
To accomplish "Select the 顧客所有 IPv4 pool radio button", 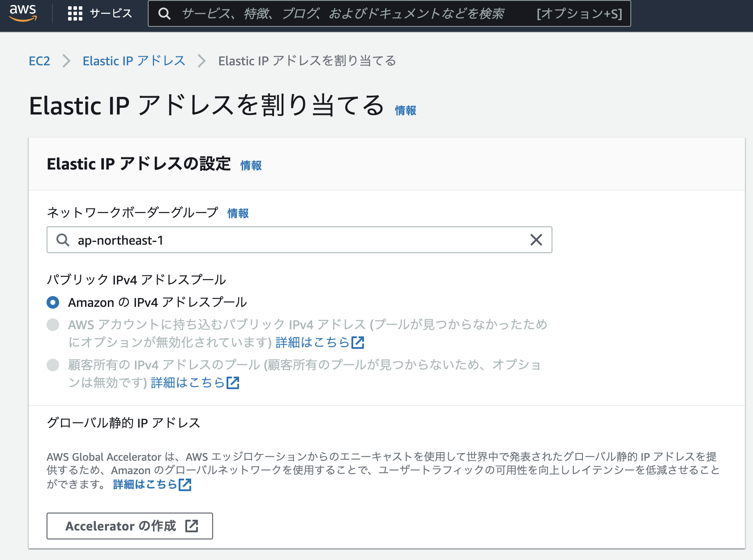I will [52, 365].
